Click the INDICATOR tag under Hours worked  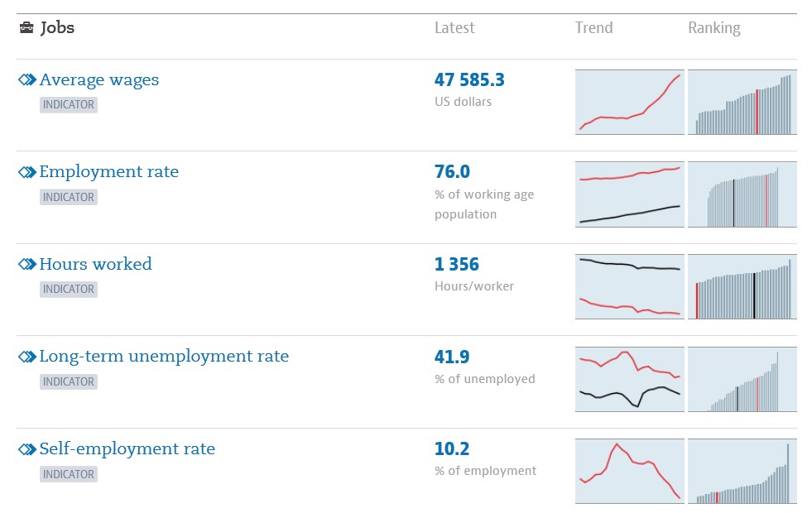pyautogui.click(x=69, y=290)
